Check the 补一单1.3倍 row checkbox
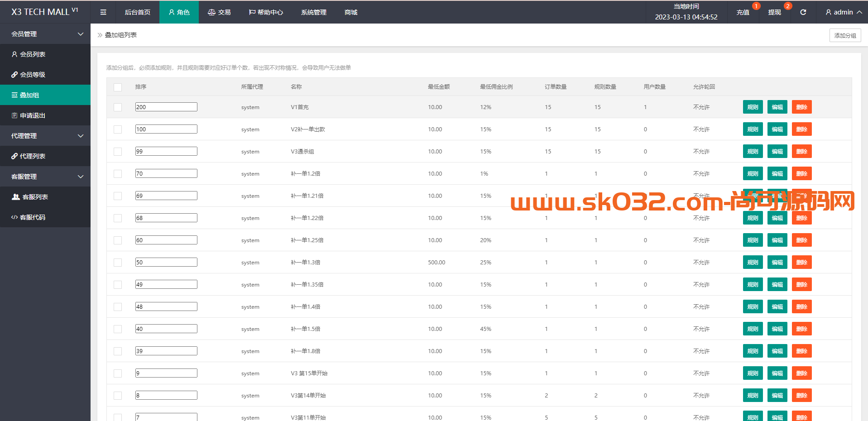The image size is (868, 421). click(118, 263)
